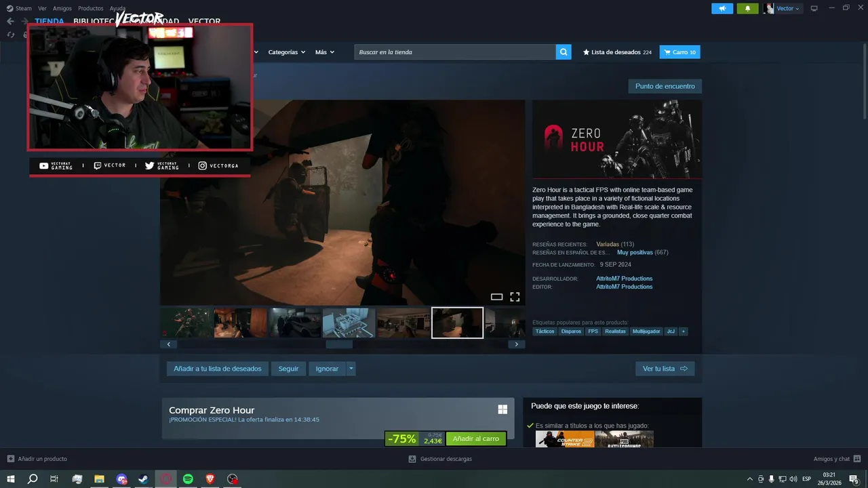Screen dimensions: 868x488
Task: Go back with the navigation arrow
Action: (10, 21)
